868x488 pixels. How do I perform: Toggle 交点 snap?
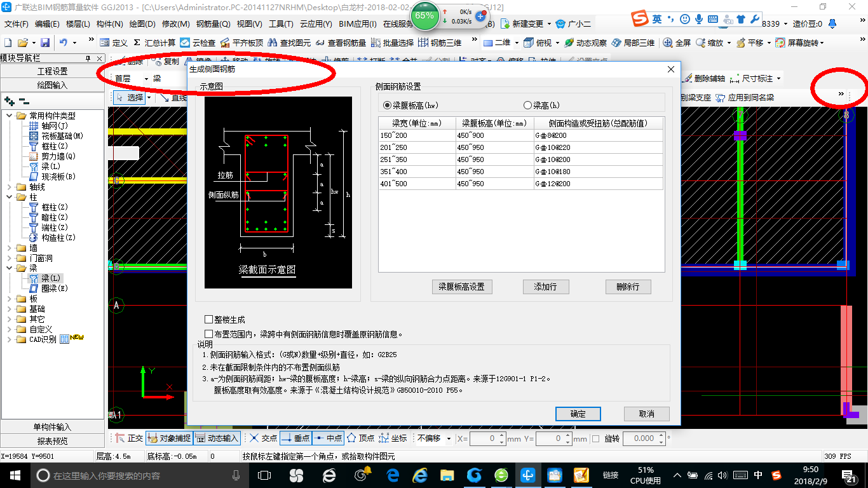[263, 438]
